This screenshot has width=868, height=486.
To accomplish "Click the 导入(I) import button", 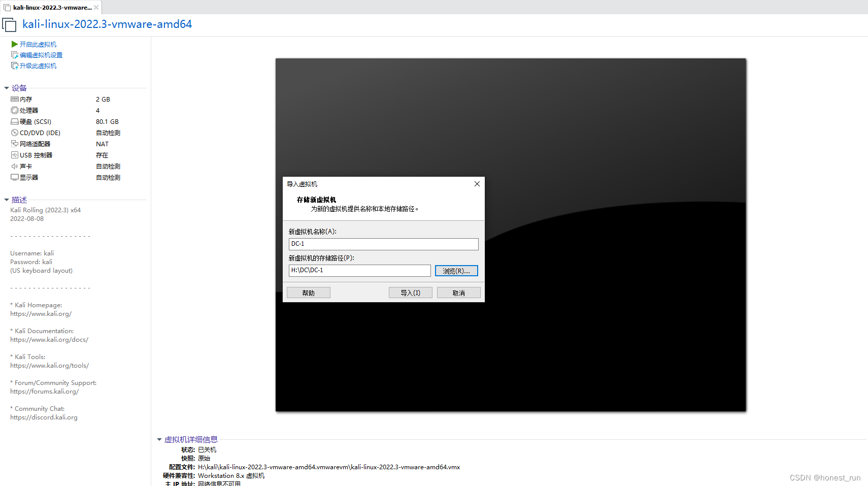I will (x=410, y=292).
